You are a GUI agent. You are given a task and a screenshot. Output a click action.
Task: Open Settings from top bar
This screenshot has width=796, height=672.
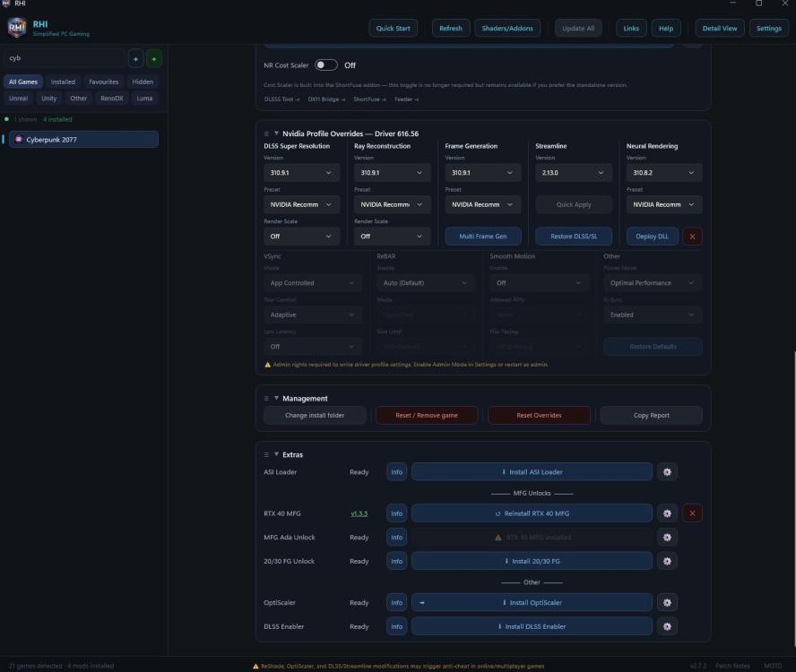(x=768, y=29)
